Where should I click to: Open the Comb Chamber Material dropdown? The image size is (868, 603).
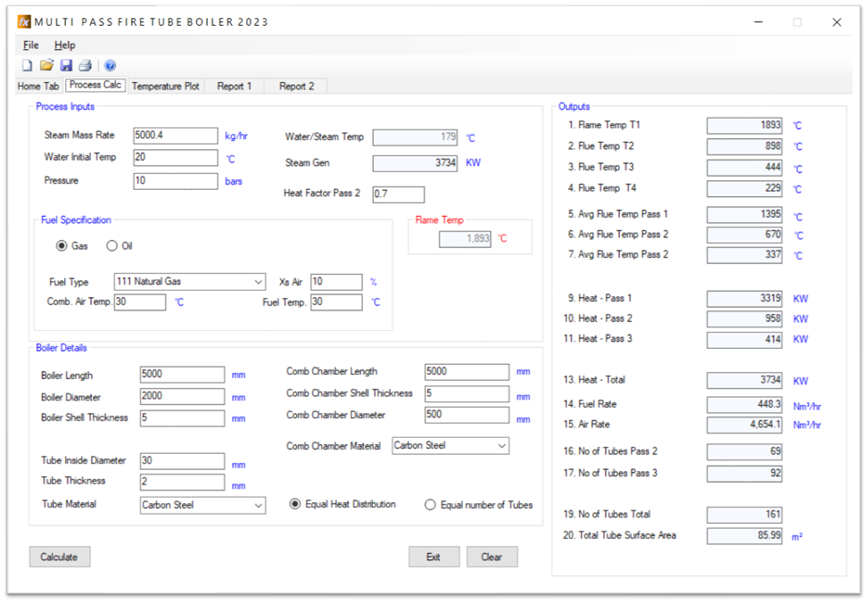[x=451, y=446]
